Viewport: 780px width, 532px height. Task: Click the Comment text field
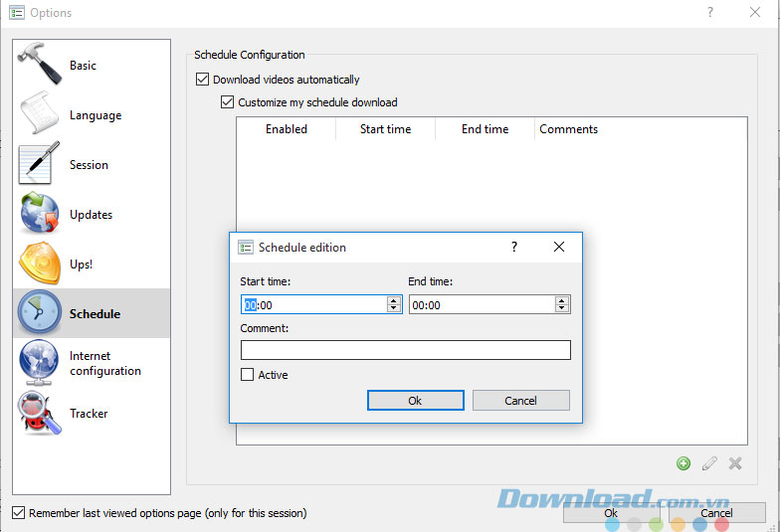click(x=405, y=350)
